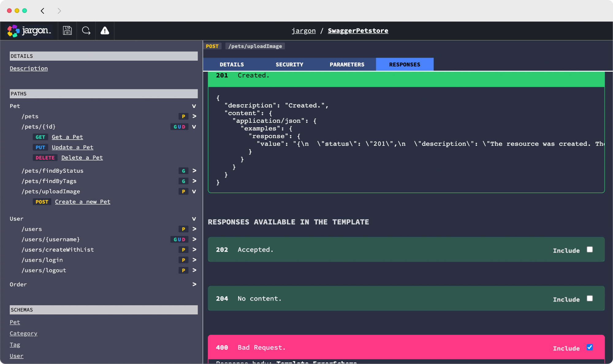Open the warning triangle alerts icon
Image resolution: width=613 pixels, height=364 pixels.
point(105,31)
